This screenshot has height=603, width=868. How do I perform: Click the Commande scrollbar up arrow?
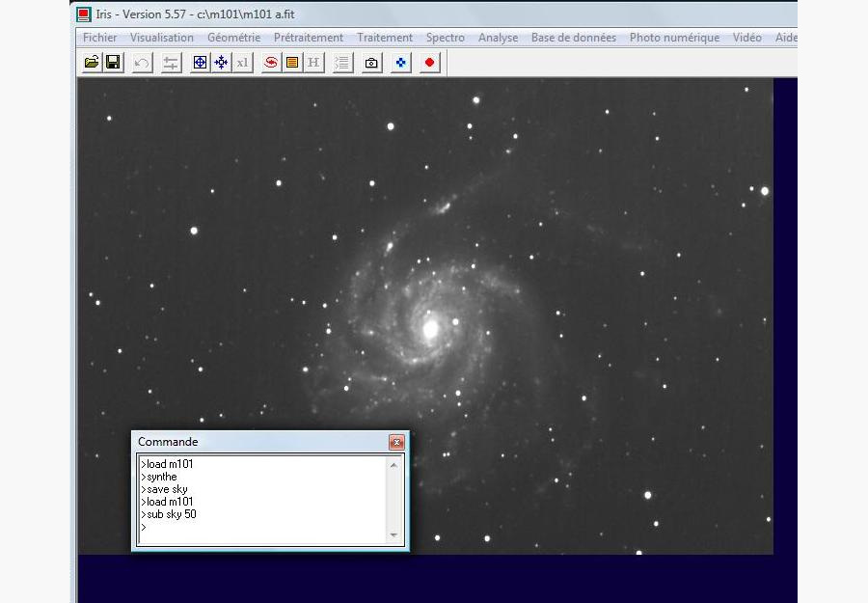(393, 465)
